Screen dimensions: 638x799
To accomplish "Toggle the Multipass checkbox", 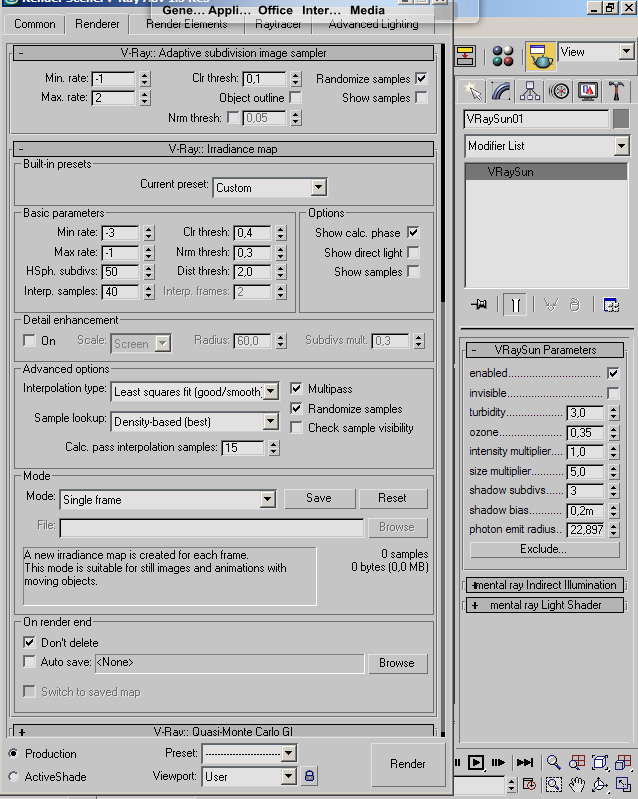I will coord(296,388).
